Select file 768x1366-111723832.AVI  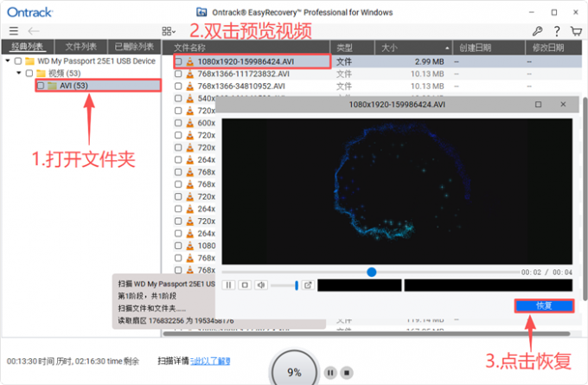coord(244,74)
